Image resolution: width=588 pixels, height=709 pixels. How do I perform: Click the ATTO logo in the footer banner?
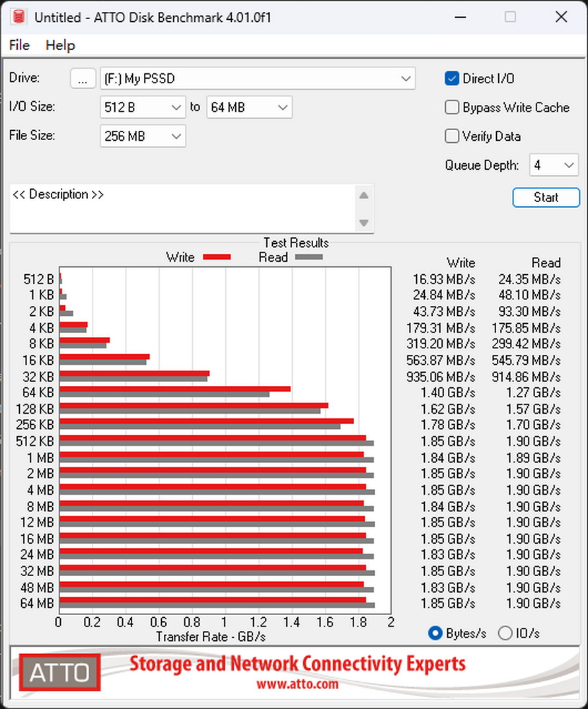59,671
